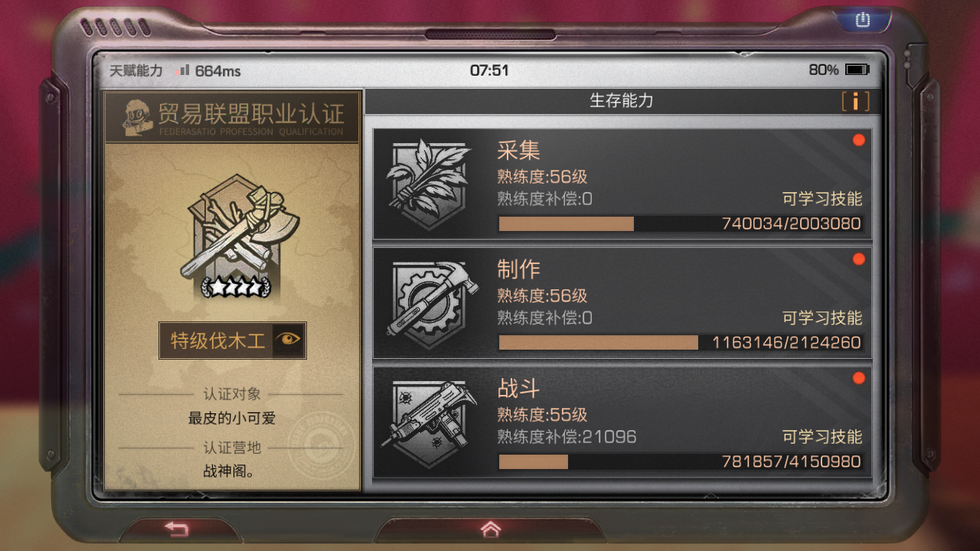Image resolution: width=980 pixels, height=551 pixels.
Task: Tap the red notification dot on 采集
Action: click(858, 140)
